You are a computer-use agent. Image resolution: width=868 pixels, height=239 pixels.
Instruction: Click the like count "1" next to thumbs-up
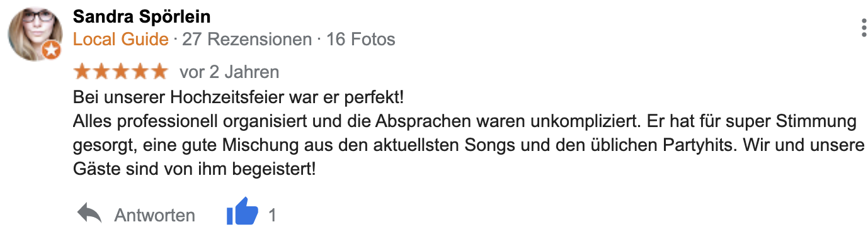click(x=272, y=216)
